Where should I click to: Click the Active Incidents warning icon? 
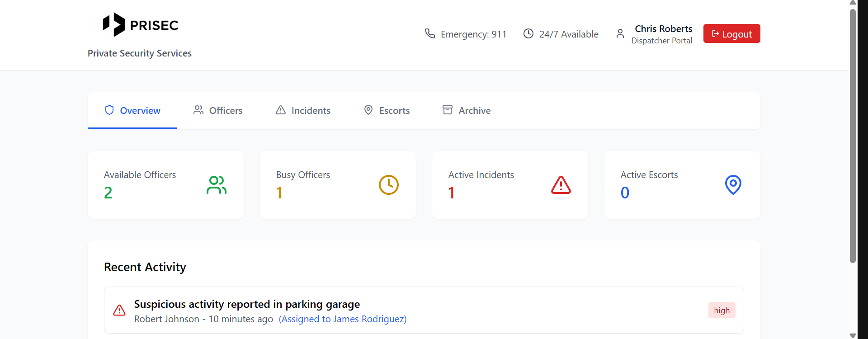[561, 185]
